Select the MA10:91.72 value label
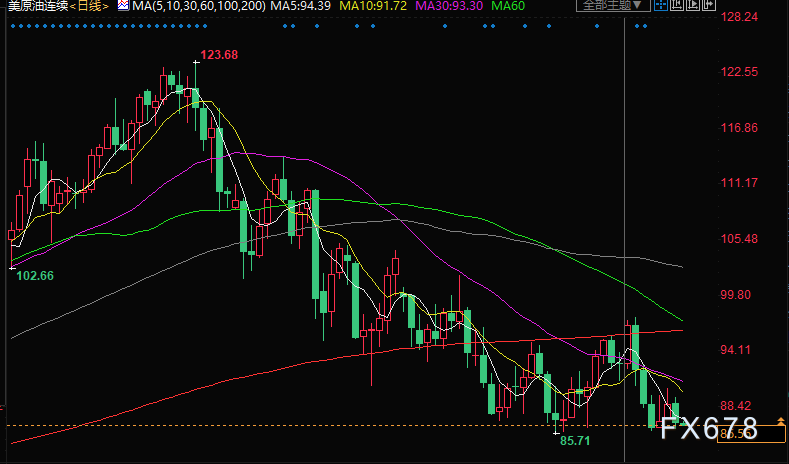789x464 pixels. (x=373, y=6)
